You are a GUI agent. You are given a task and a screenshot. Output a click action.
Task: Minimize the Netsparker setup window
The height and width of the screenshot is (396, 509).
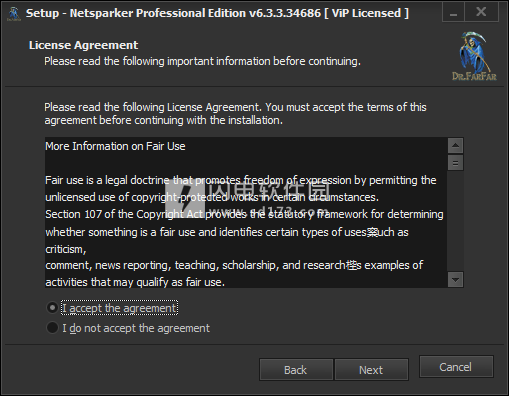[x=453, y=13]
